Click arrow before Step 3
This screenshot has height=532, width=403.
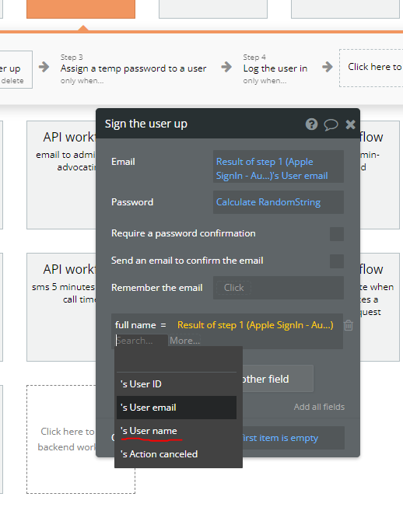tap(44, 67)
